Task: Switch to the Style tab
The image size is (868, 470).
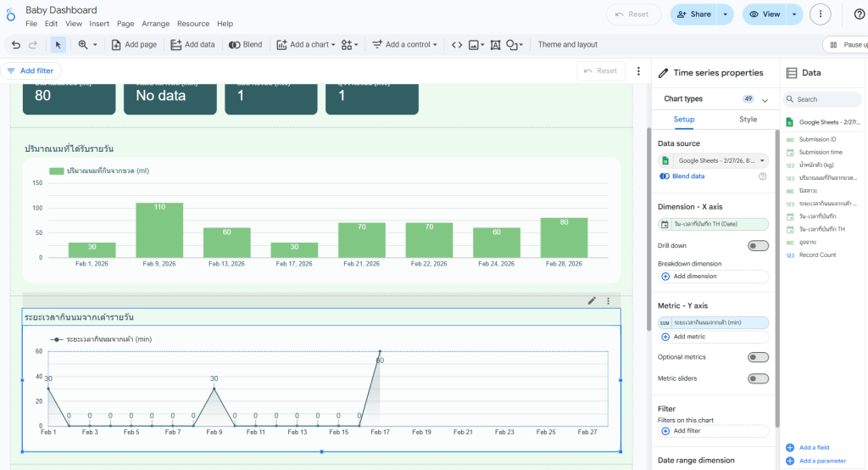Action: (x=748, y=120)
